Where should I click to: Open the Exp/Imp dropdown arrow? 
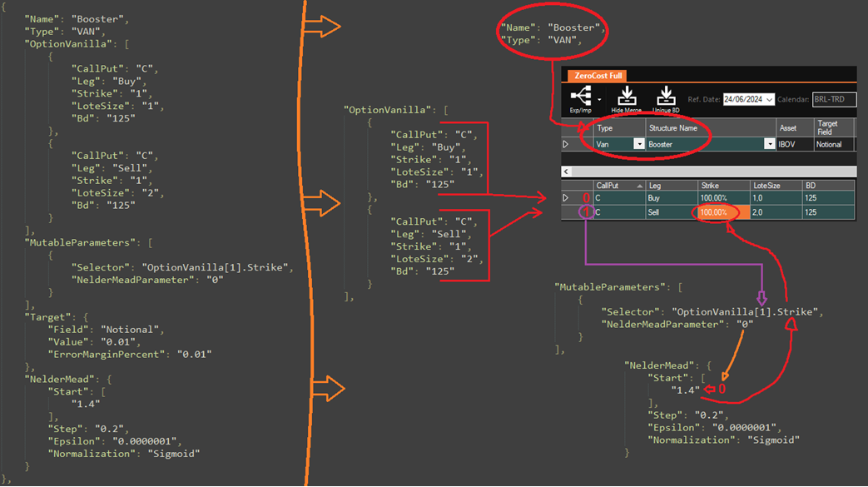598,99
